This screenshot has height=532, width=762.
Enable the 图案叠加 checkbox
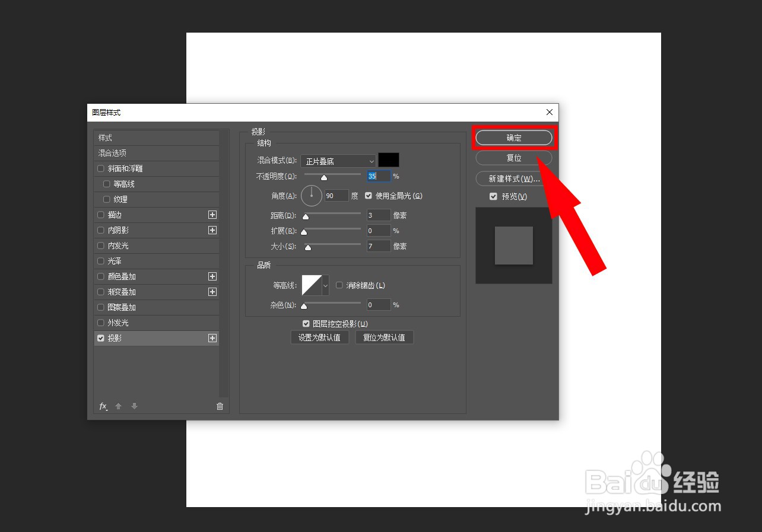[x=101, y=307]
